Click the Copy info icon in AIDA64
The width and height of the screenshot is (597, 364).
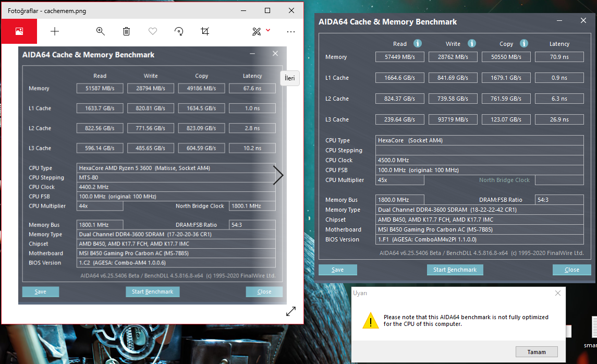pyautogui.click(x=524, y=43)
